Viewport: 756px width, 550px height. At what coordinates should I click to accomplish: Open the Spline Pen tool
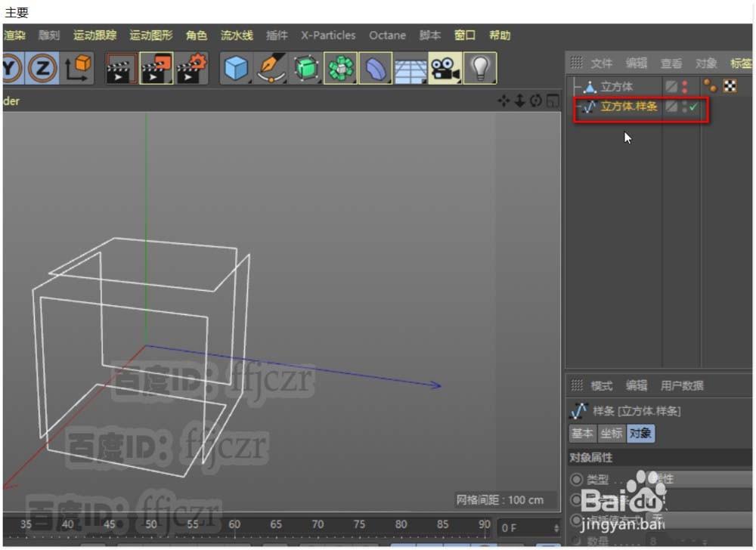click(269, 67)
